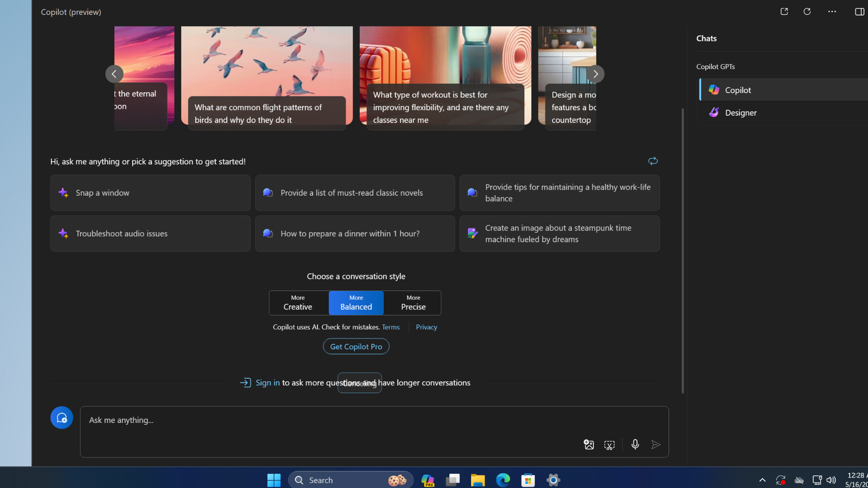Refresh Copilot with the reload icon
This screenshot has height=488, width=868.
(806, 11)
